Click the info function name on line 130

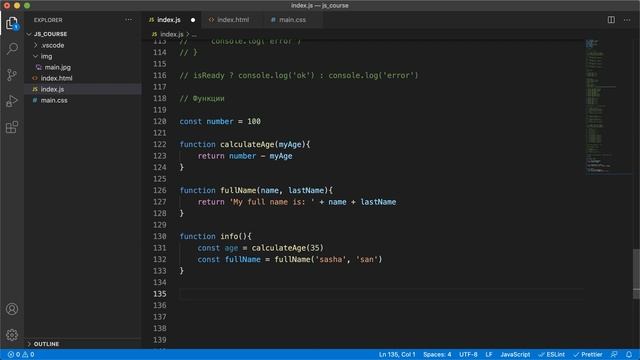[x=229, y=236]
